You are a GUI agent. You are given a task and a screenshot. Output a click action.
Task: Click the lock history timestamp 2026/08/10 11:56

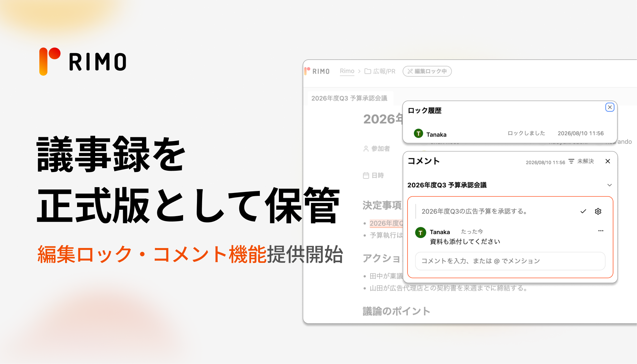tap(581, 133)
